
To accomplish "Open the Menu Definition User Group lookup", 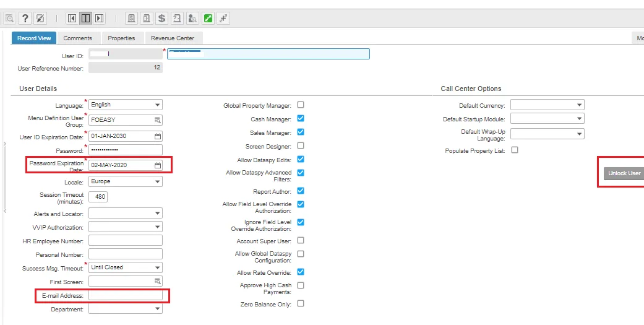I will tap(158, 120).
